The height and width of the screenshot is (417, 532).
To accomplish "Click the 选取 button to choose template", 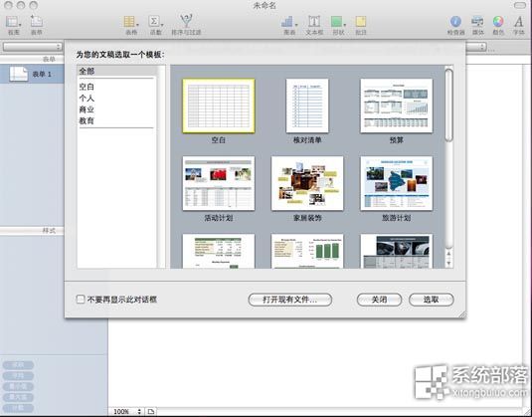I will point(432,300).
